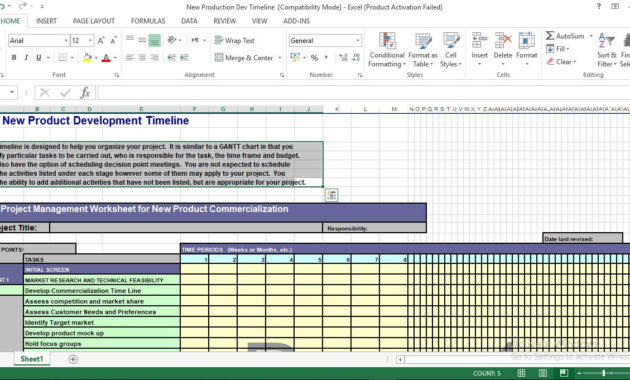630x380 pixels.
Task: Apply top vertical alignment
Action: 129,40
